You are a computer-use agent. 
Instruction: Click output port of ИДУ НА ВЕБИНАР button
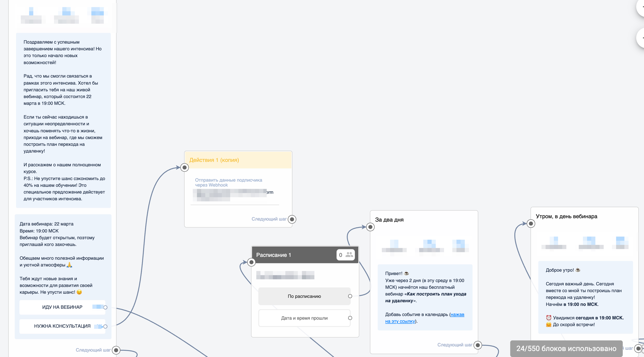(x=105, y=307)
